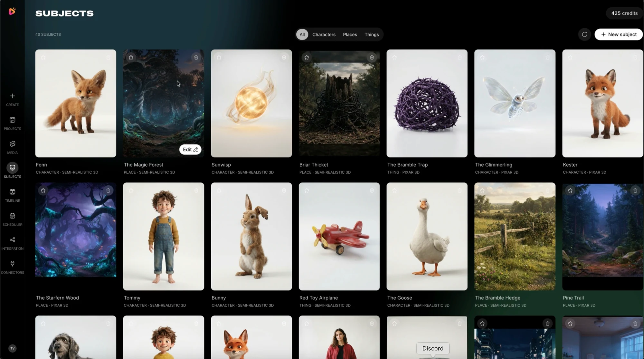Image resolution: width=644 pixels, height=359 pixels.
Task: Open Integration from the sidebar
Action: click(12, 244)
